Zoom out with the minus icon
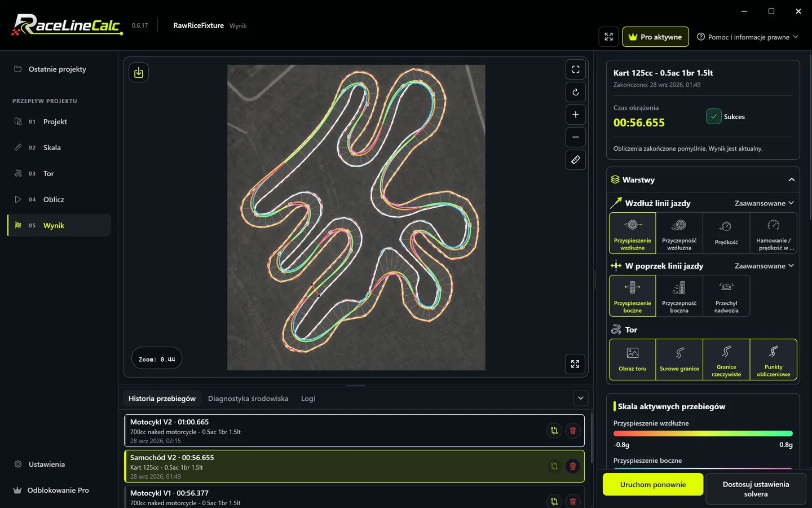Screen dimensions: 812x508 [575, 137]
